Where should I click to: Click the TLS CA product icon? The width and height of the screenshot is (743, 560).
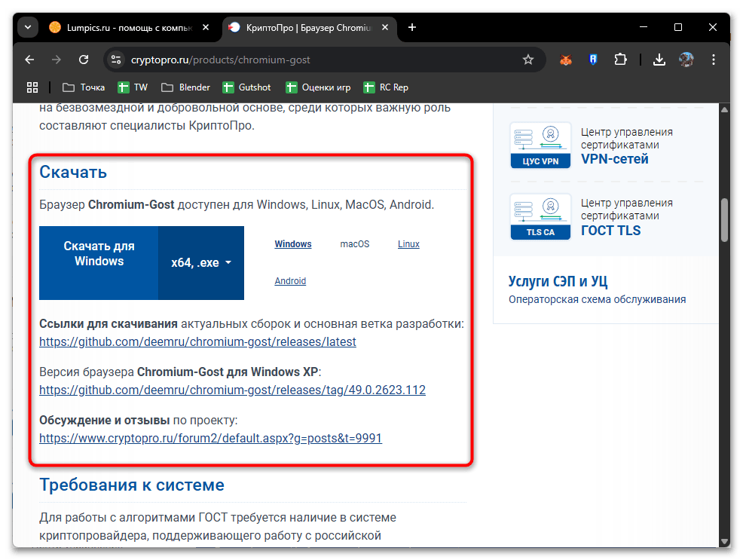coord(540,216)
